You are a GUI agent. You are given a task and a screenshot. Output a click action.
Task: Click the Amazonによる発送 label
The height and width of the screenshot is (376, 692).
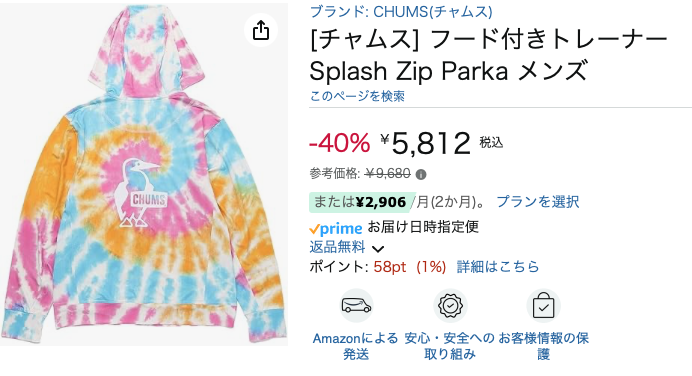(x=356, y=346)
